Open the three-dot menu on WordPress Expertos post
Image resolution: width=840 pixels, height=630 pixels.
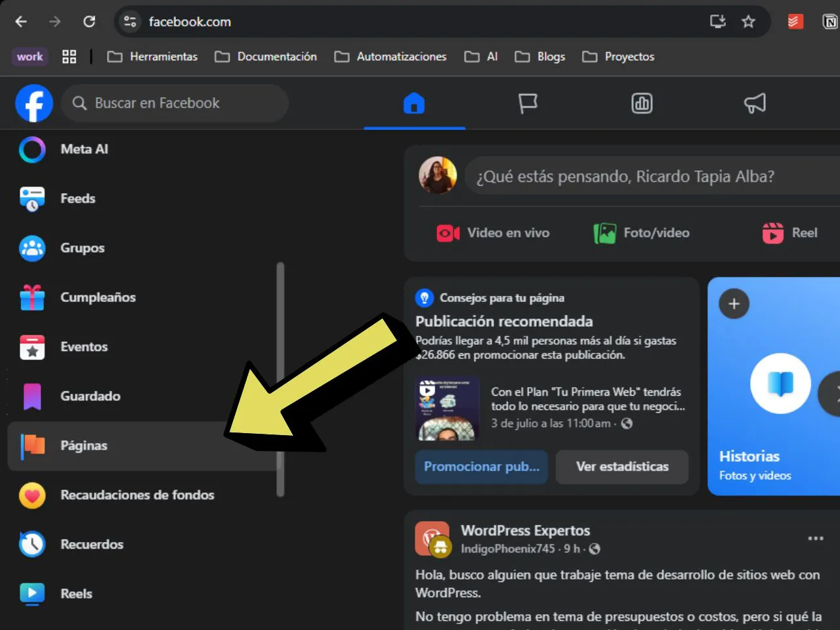tap(816, 538)
